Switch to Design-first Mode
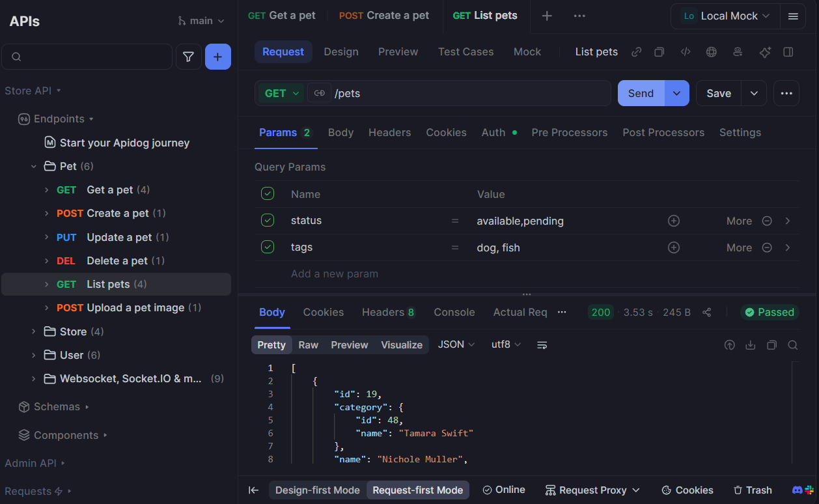 tap(317, 490)
